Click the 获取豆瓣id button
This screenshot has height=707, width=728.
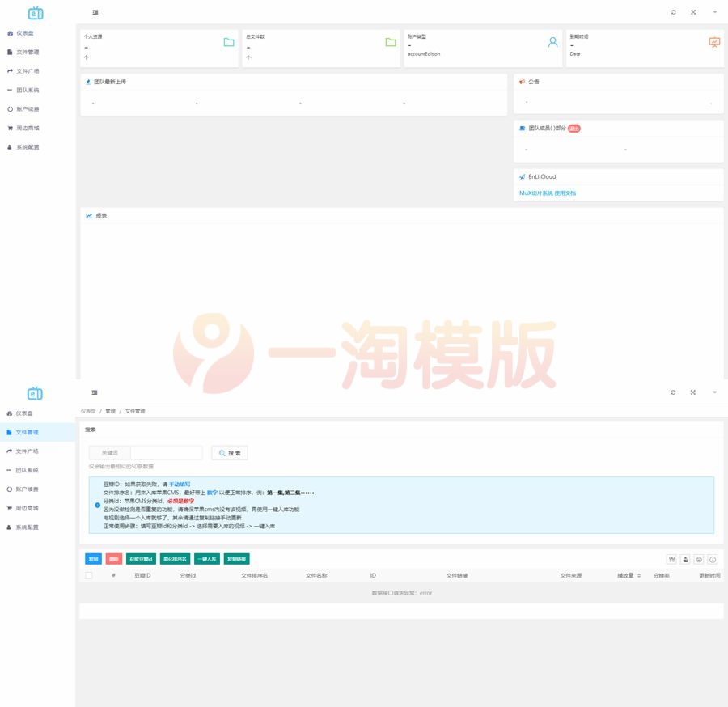tap(141, 560)
